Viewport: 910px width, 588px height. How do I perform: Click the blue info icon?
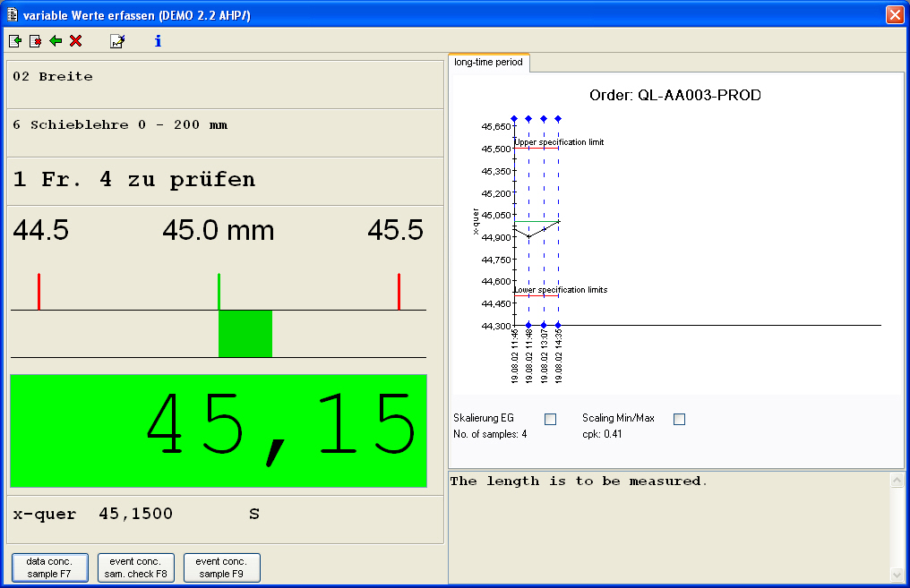(x=158, y=40)
